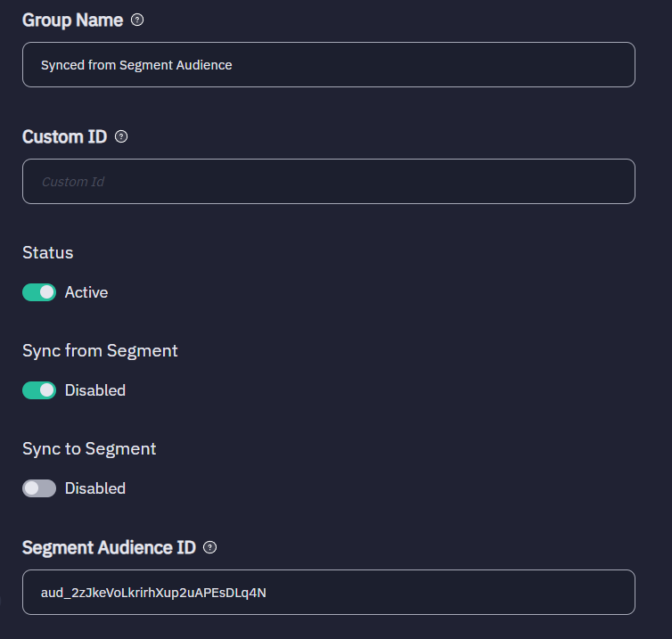672x639 pixels.
Task: Toggle the Sync from Segment switch
Action: (39, 390)
